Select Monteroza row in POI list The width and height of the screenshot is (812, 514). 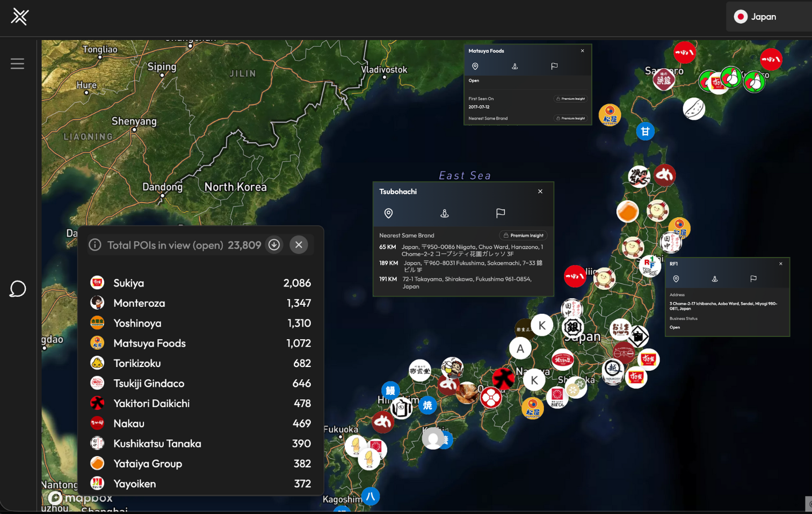[x=200, y=303]
